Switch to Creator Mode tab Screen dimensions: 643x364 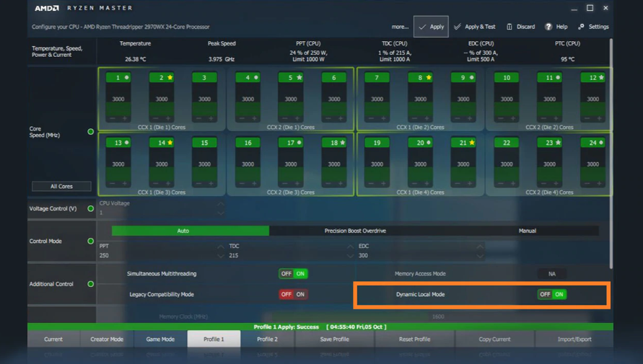107,339
